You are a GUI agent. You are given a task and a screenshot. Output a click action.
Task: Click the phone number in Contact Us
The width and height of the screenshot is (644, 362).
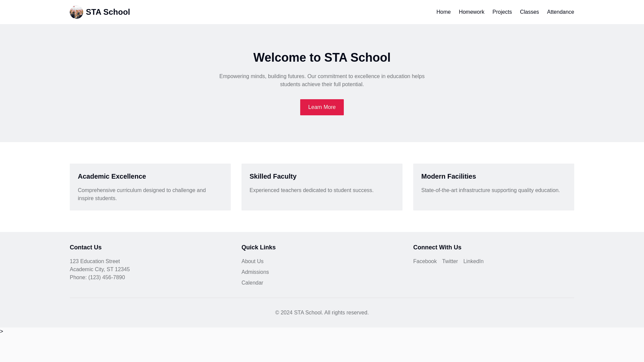[x=106, y=277]
